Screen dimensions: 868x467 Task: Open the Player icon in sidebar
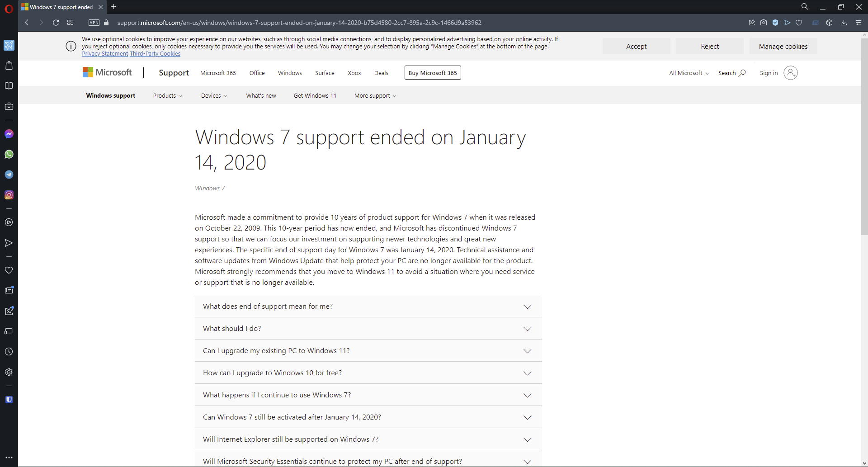tap(9, 222)
